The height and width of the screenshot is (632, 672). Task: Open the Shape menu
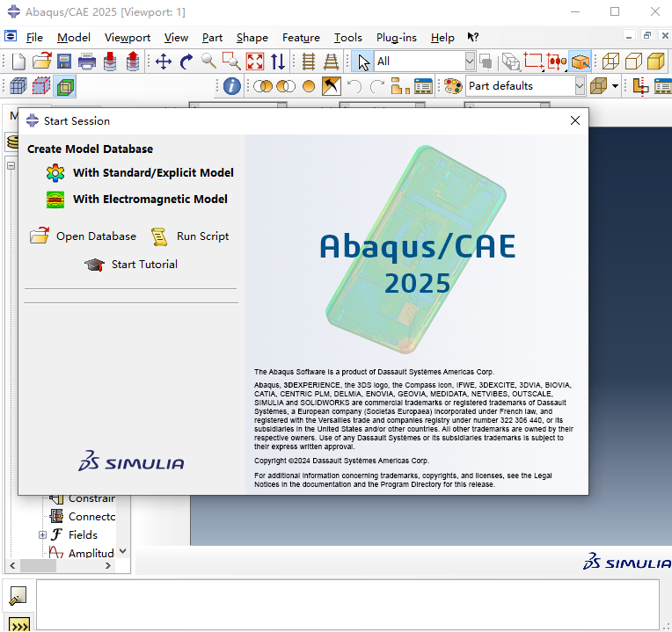[x=252, y=38]
